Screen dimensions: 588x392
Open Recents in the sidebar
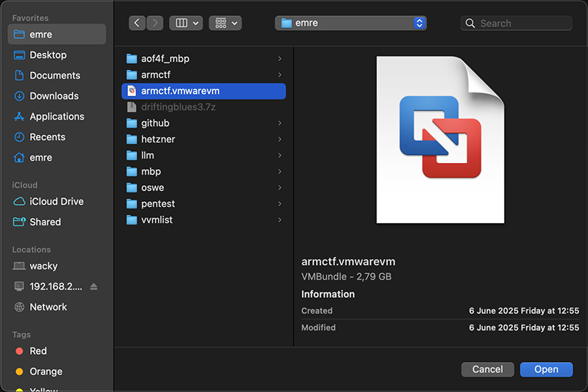tap(47, 137)
